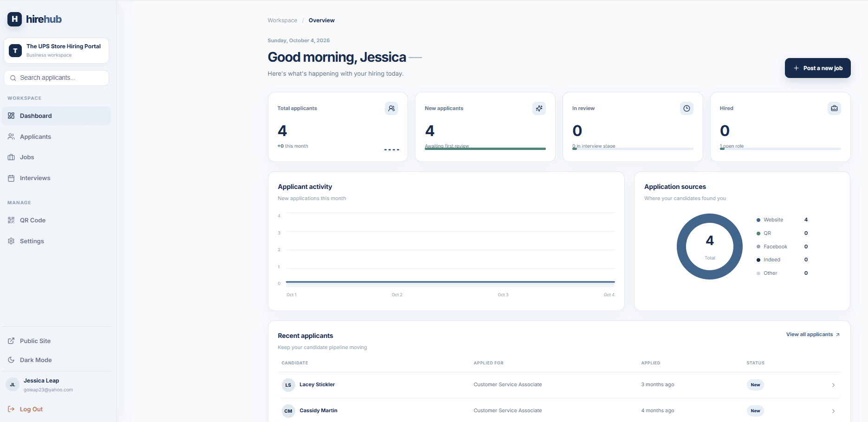Viewport: 868px width, 422px height.
Task: Follow View all applicants link
Action: click(813, 334)
